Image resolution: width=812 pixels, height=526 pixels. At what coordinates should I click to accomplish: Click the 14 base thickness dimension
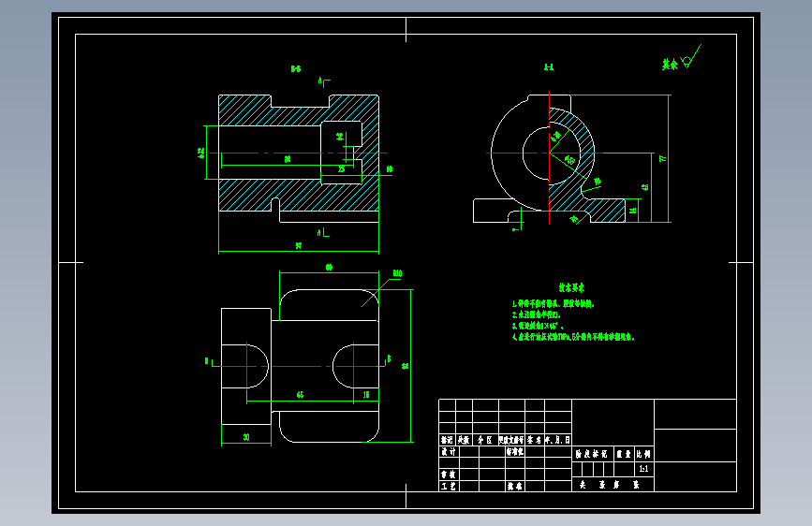pyautogui.click(x=632, y=211)
